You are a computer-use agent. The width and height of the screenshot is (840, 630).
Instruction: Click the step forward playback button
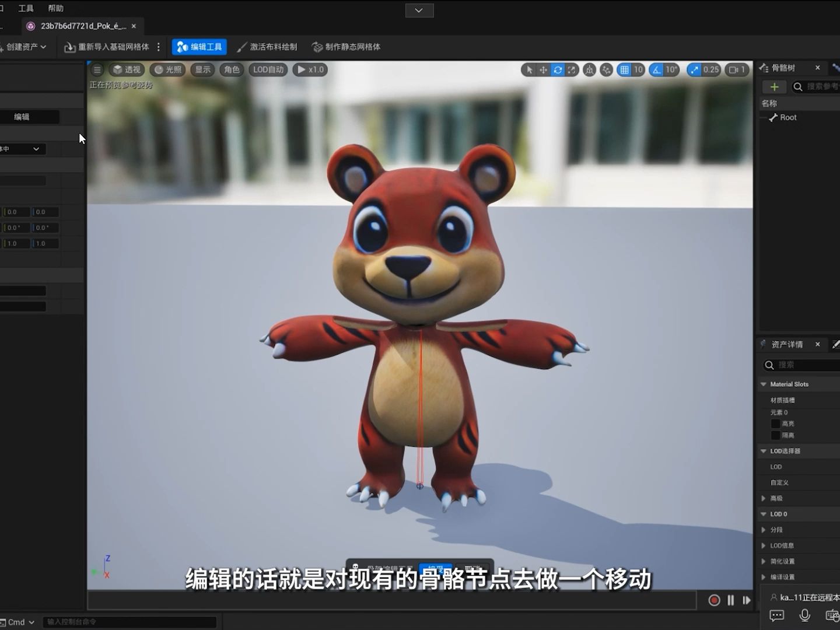pos(746,600)
